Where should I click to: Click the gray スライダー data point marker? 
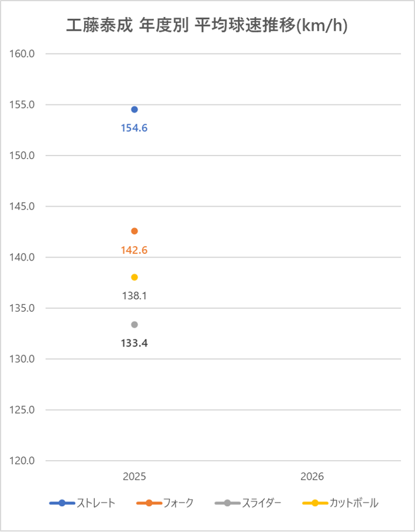pyautogui.click(x=134, y=325)
